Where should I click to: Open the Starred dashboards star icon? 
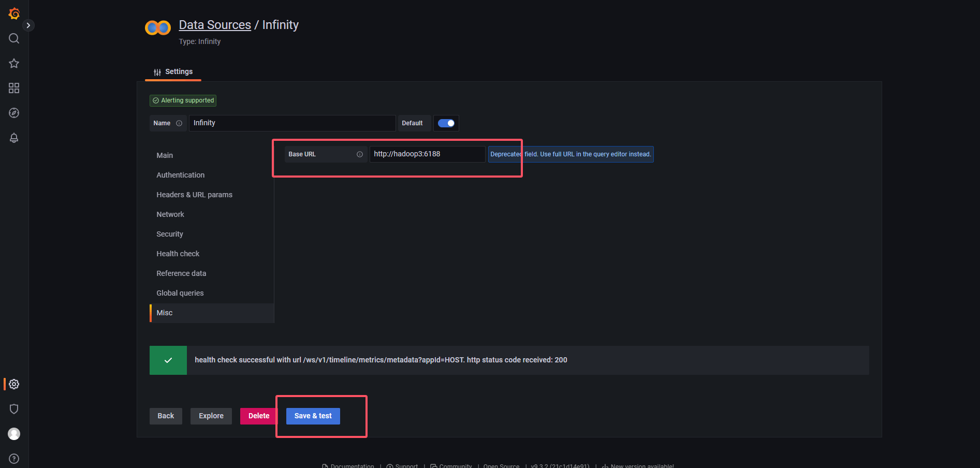[14, 63]
